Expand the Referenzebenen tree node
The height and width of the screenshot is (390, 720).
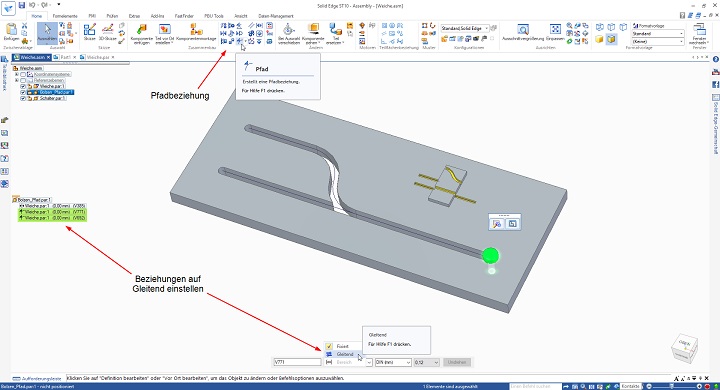(17, 80)
